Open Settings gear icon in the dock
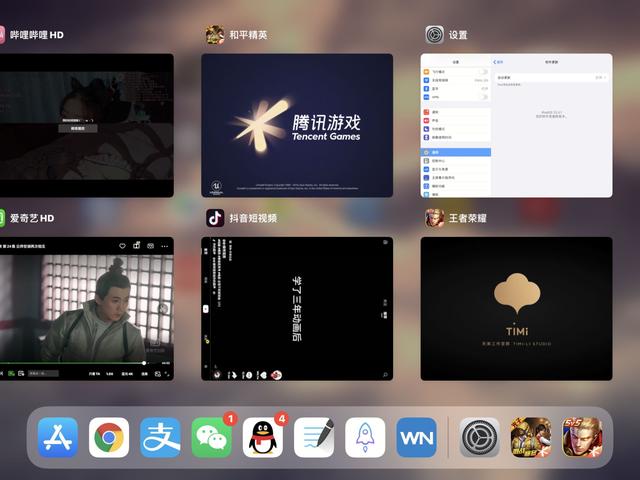The image size is (640, 480). 480,437
